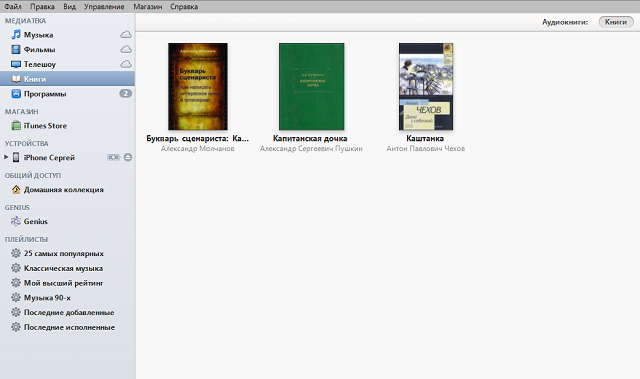Open playlist Последние добавленные
This screenshot has height=379, width=640.
69,313
